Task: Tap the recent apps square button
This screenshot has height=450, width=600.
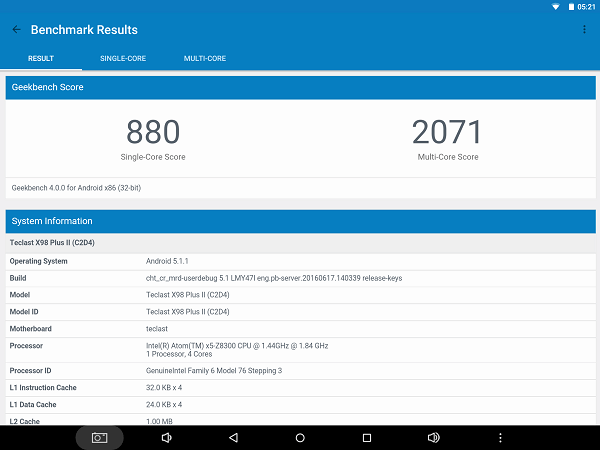Action: coord(367,437)
